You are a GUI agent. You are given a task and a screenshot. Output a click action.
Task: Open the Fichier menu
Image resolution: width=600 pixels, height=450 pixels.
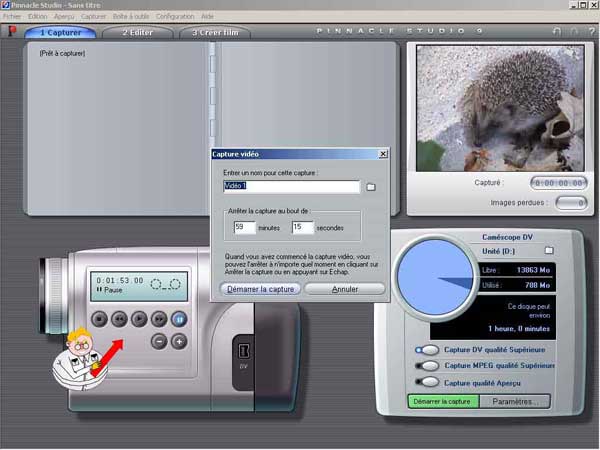pyautogui.click(x=12, y=16)
